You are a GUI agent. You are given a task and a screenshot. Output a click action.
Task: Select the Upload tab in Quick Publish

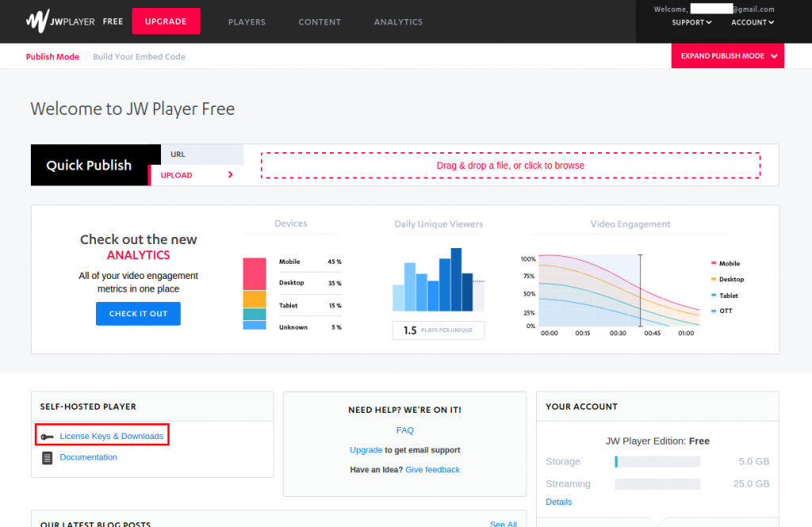tap(177, 175)
